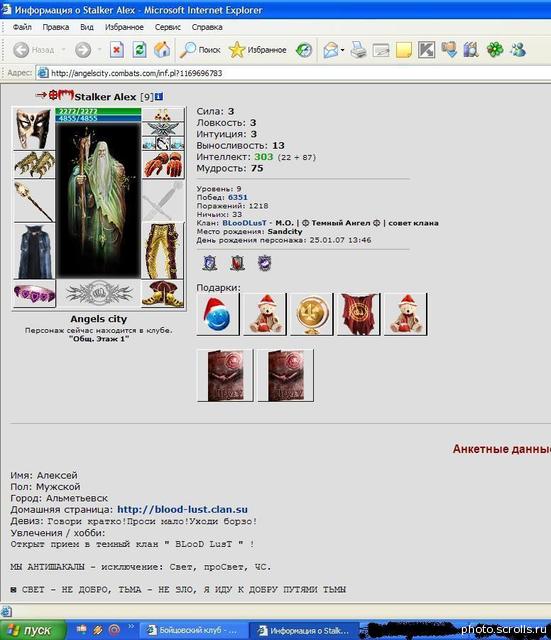
Task: Click the Santa-hat smiley gift
Action: click(x=218, y=314)
